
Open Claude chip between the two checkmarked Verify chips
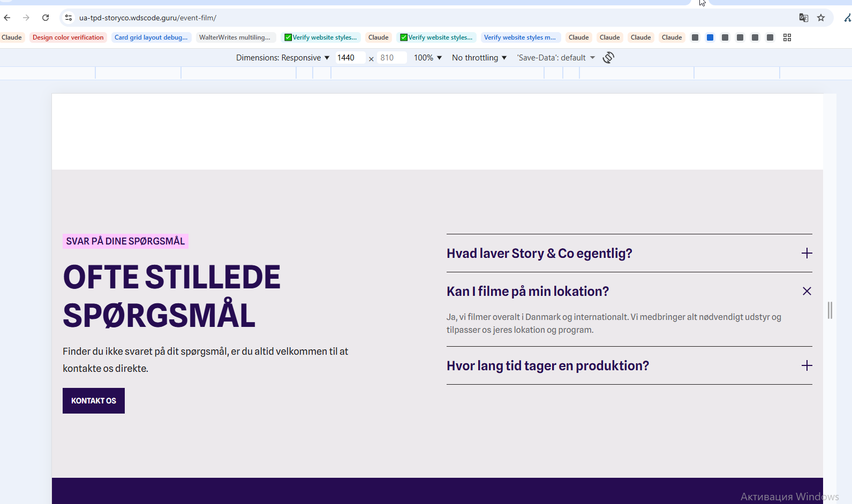[x=379, y=37]
